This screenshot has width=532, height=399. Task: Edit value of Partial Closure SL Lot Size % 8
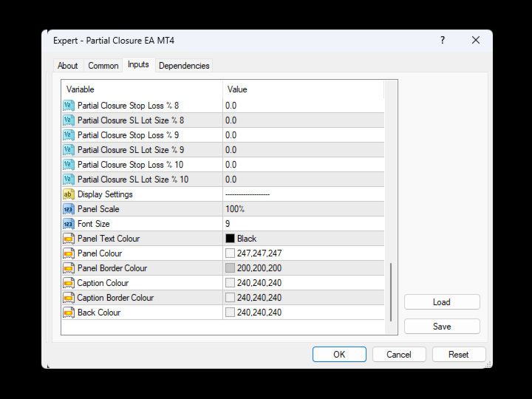point(304,120)
